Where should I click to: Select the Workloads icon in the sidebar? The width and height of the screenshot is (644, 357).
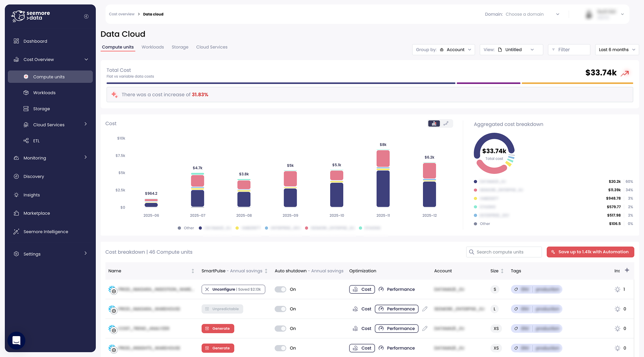click(26, 93)
